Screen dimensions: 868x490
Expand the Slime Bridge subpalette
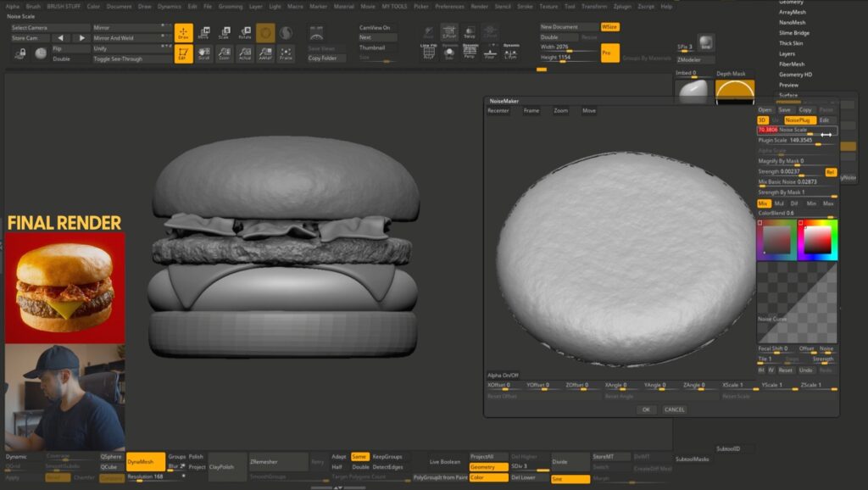tap(793, 33)
